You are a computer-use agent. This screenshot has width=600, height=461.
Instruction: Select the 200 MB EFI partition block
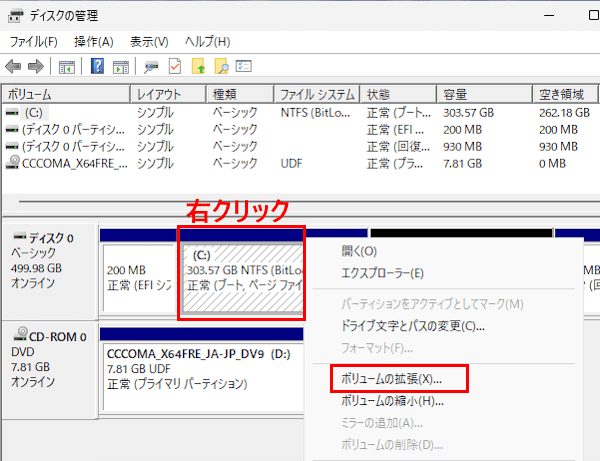(139, 278)
